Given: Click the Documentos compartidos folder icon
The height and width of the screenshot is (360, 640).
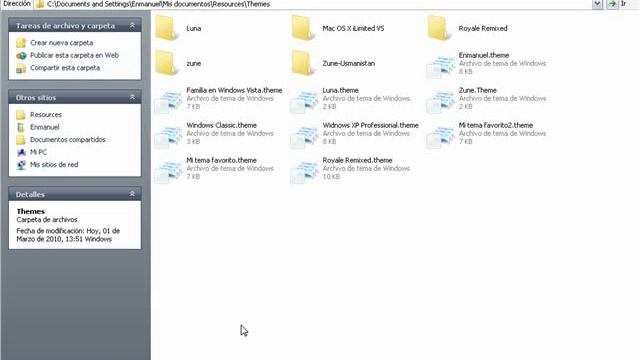Looking at the screenshot, I should pos(21,140).
